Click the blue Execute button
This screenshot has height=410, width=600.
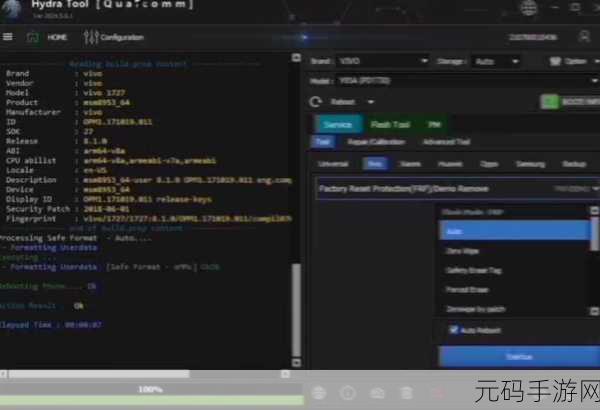point(519,356)
